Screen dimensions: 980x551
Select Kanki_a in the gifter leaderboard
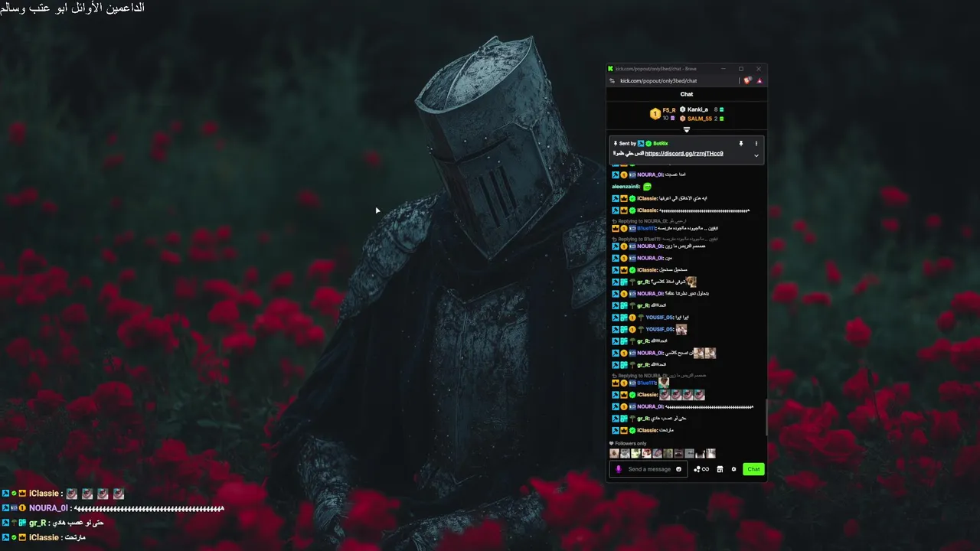[697, 109]
